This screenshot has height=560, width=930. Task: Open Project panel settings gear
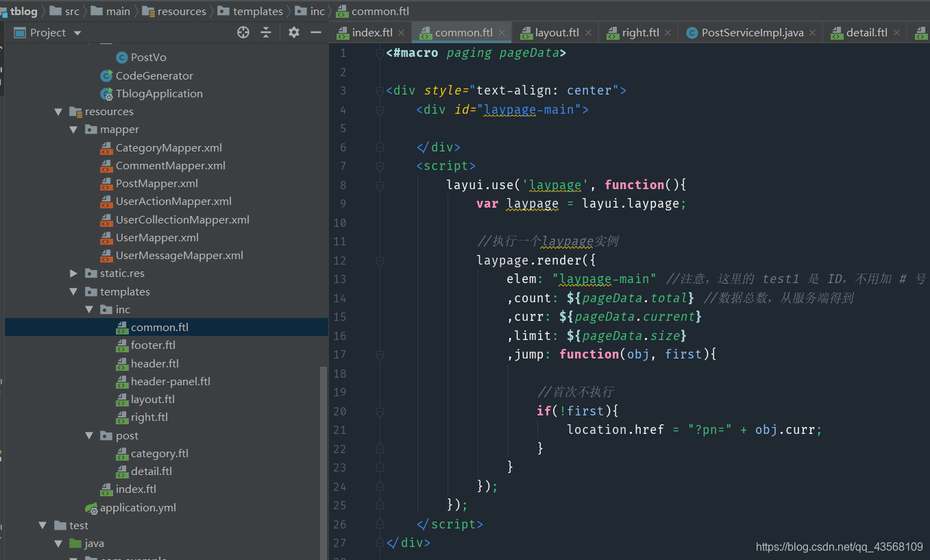[294, 32]
